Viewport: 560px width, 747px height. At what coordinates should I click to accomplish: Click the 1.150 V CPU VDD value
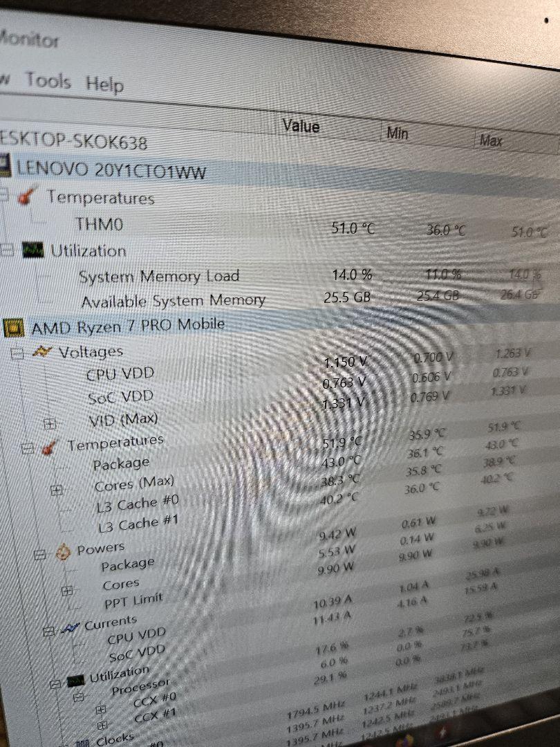pyautogui.click(x=346, y=362)
